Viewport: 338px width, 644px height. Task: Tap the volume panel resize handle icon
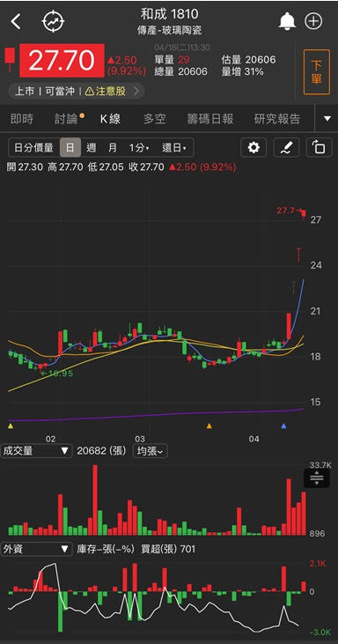pos(317,478)
